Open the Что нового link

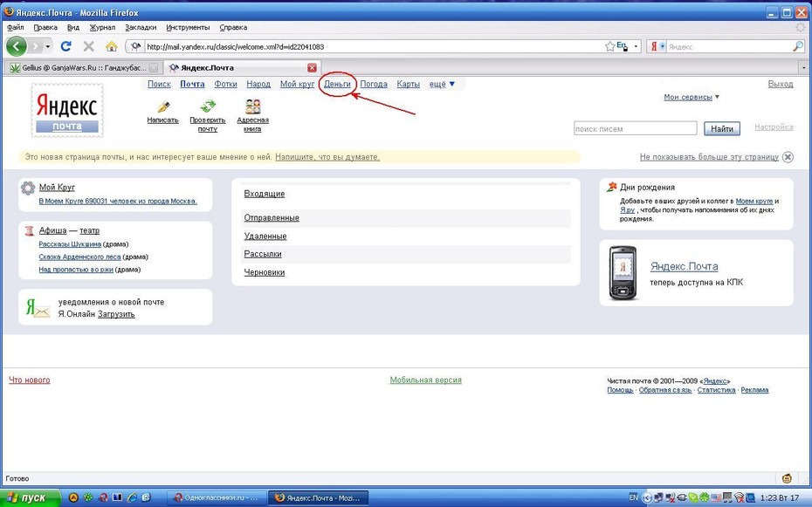point(30,380)
